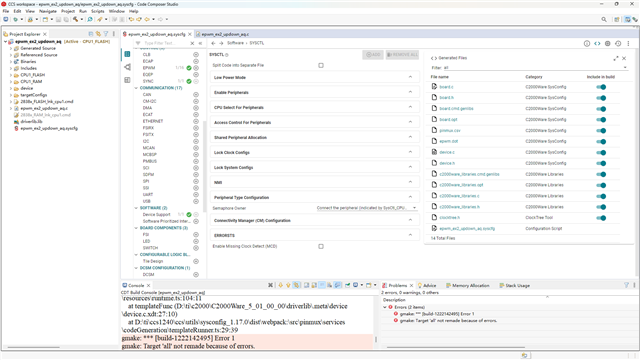Viewport: 640px width, 360px height.
Task: Clear the module filter text with X icon
Action: [x=192, y=43]
